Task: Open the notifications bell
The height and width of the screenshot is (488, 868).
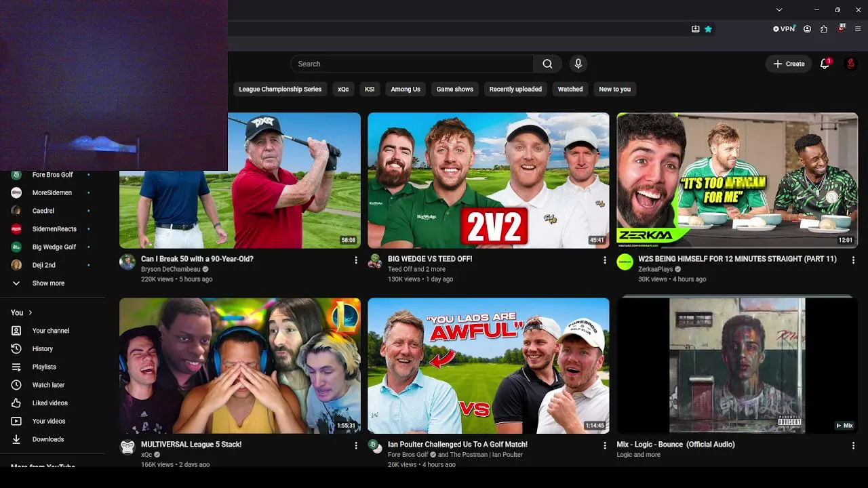Action: point(825,64)
